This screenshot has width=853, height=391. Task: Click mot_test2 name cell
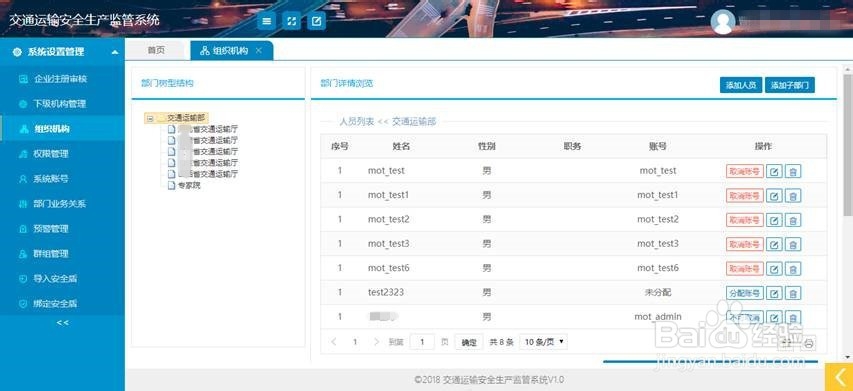[x=388, y=220]
